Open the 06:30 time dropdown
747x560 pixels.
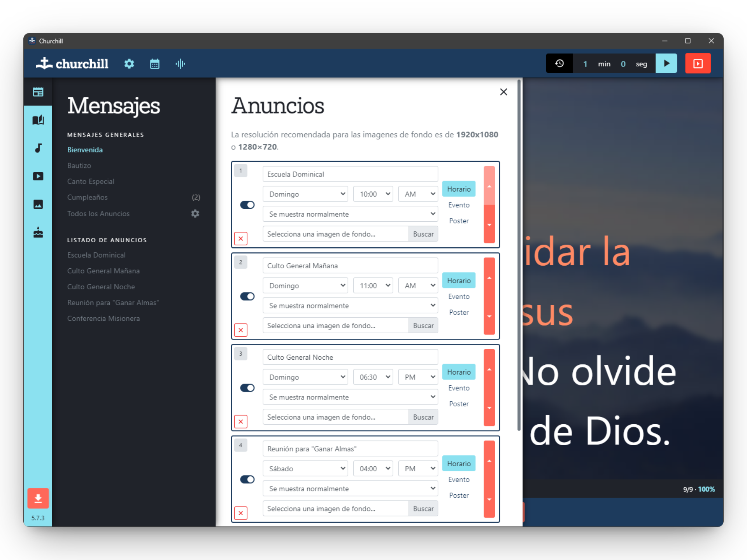pos(373,377)
